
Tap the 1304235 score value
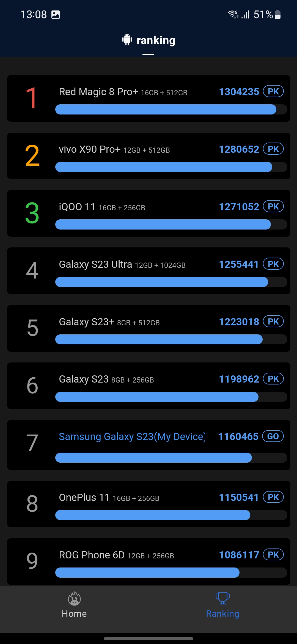click(239, 92)
